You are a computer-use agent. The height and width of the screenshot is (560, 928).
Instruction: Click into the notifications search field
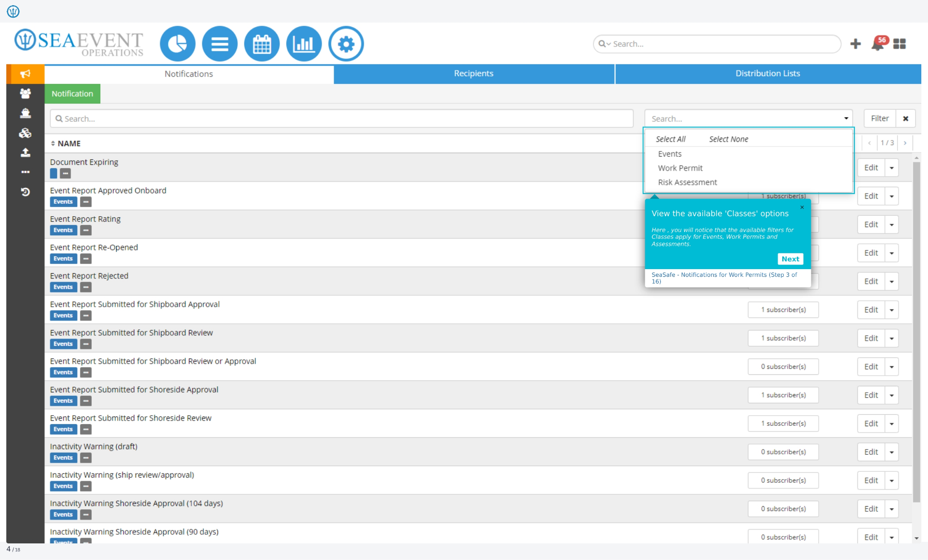[342, 119]
